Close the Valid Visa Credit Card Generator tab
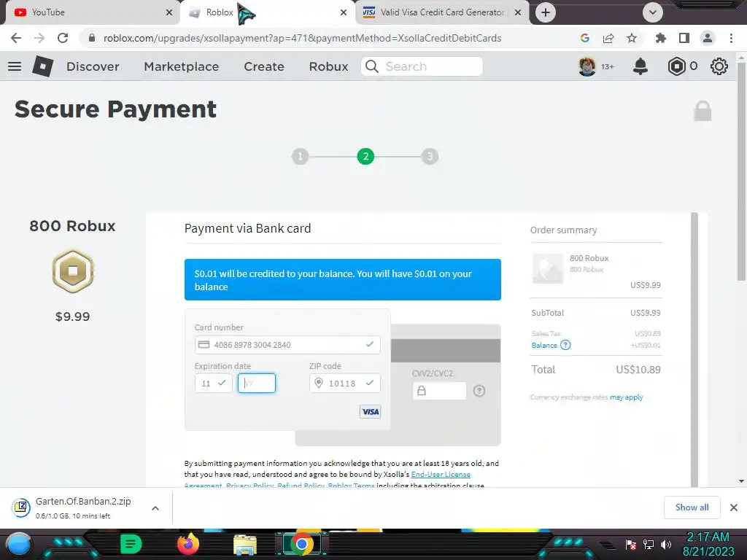This screenshot has height=560, width=747. (518, 12)
